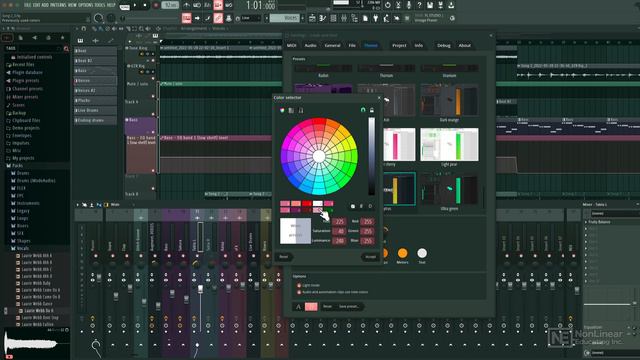Click Reset button in Theme settings
640x360 pixels.
pyautogui.click(x=327, y=307)
